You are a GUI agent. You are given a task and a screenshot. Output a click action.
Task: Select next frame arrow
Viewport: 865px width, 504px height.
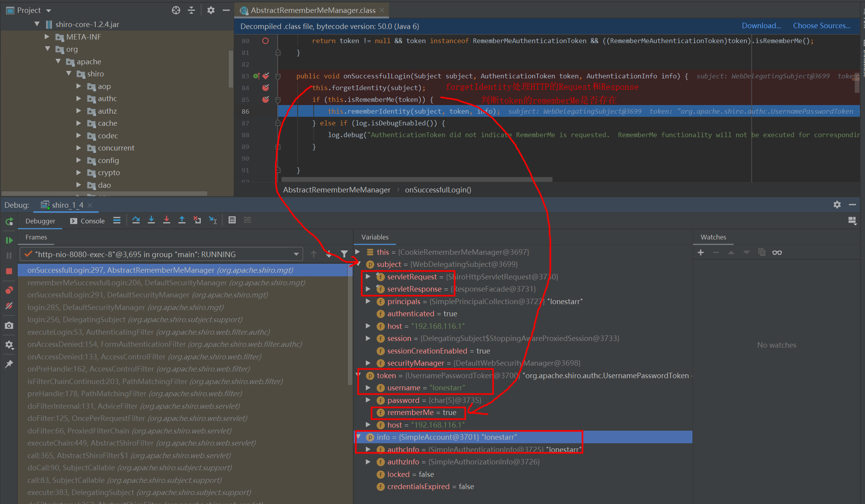[329, 254]
